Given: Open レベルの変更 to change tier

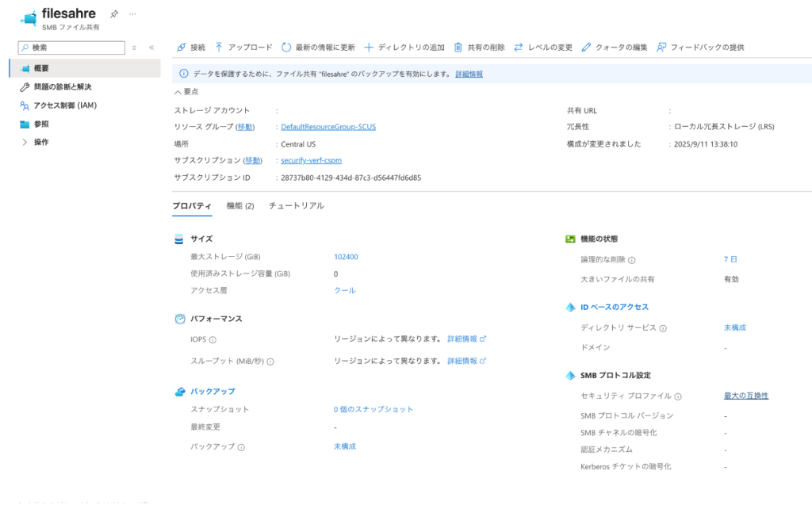Looking at the screenshot, I should [543, 48].
